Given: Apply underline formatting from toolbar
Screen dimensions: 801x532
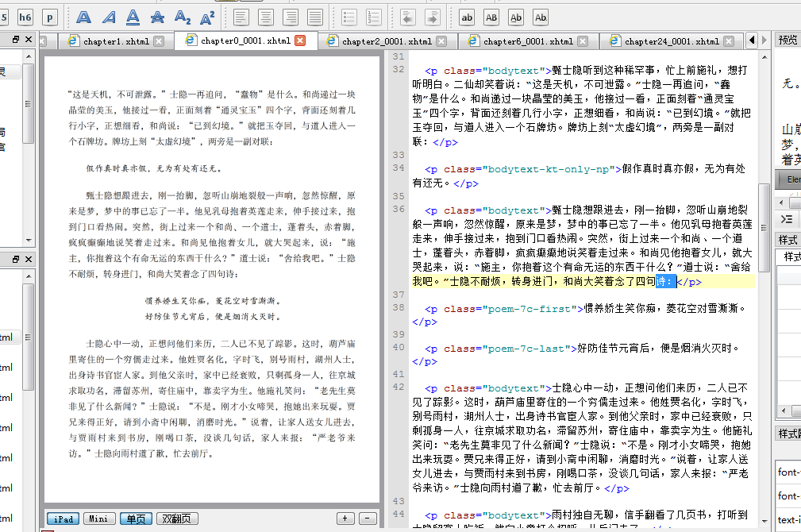Looking at the screenshot, I should click(133, 17).
